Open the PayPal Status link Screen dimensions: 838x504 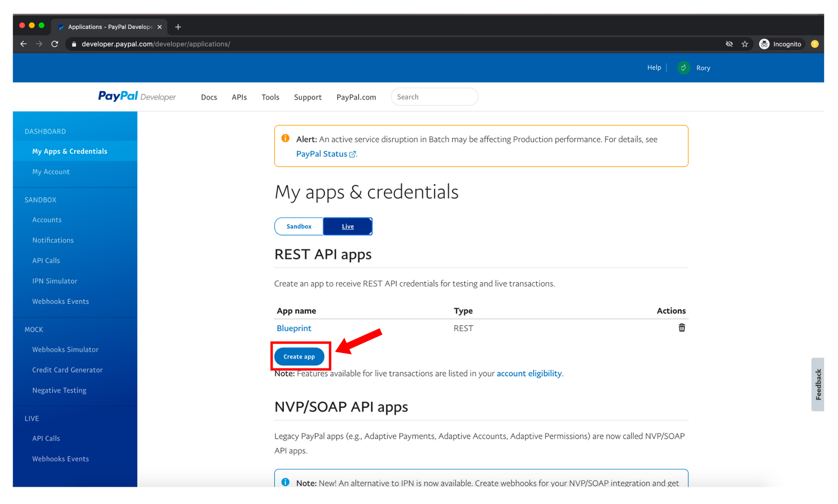click(x=322, y=154)
